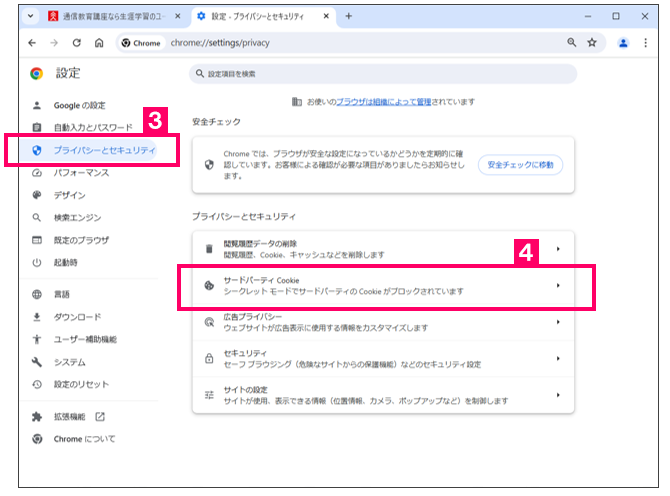Open 自動入力とパスワード settings section
670x496 pixels.
[x=92, y=127]
